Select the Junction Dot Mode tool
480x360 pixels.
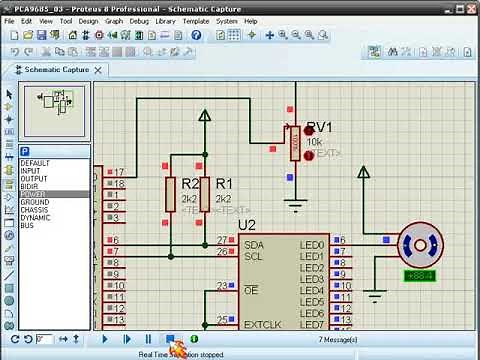[x=9, y=119]
